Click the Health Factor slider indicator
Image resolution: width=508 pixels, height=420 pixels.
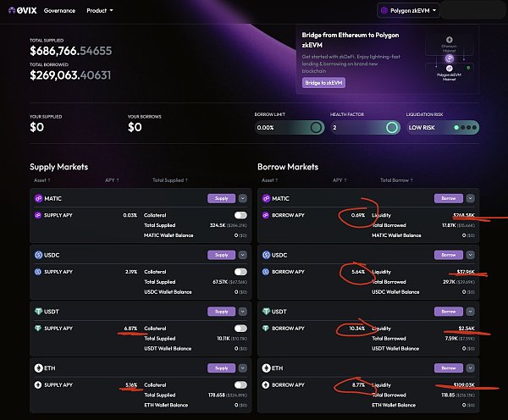point(392,128)
